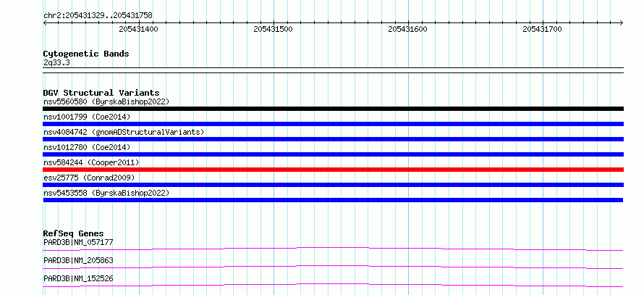Image resolution: width=644 pixels, height=295 pixels.
Task: Click the 2q33.3 cytogenetic band bar
Action: click(x=334, y=70)
